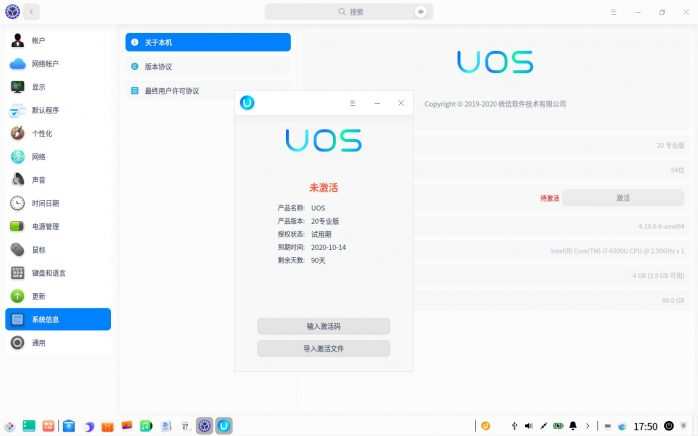Select the 最终用户许可协议 tab
This screenshot has height=436, width=698.
pos(208,91)
